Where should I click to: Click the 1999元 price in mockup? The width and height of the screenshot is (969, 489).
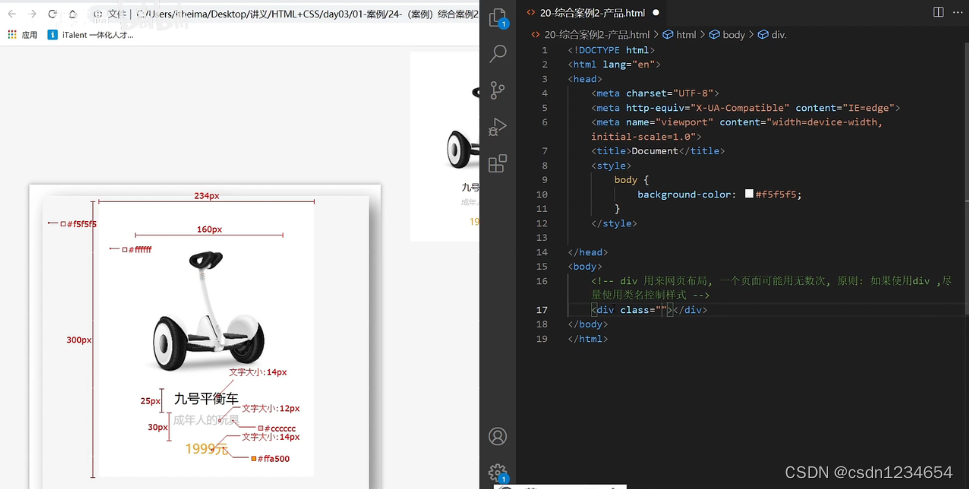(206, 449)
